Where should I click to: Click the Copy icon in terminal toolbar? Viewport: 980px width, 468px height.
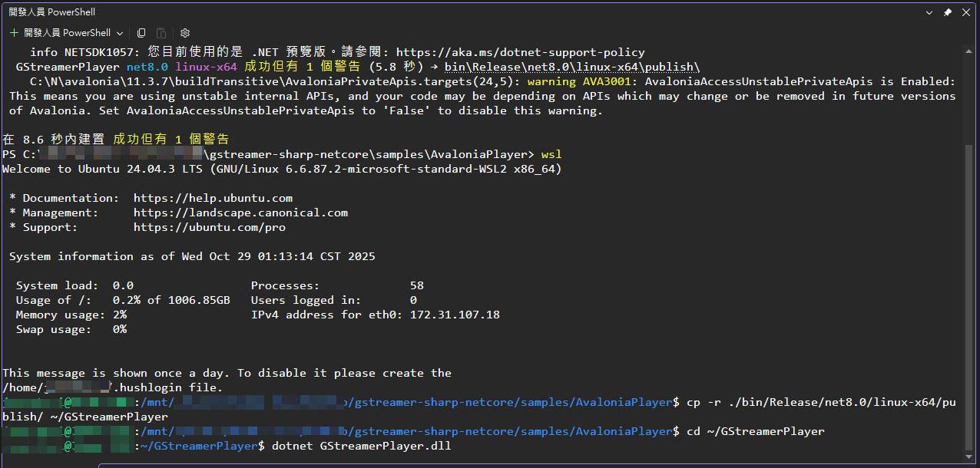[141, 33]
